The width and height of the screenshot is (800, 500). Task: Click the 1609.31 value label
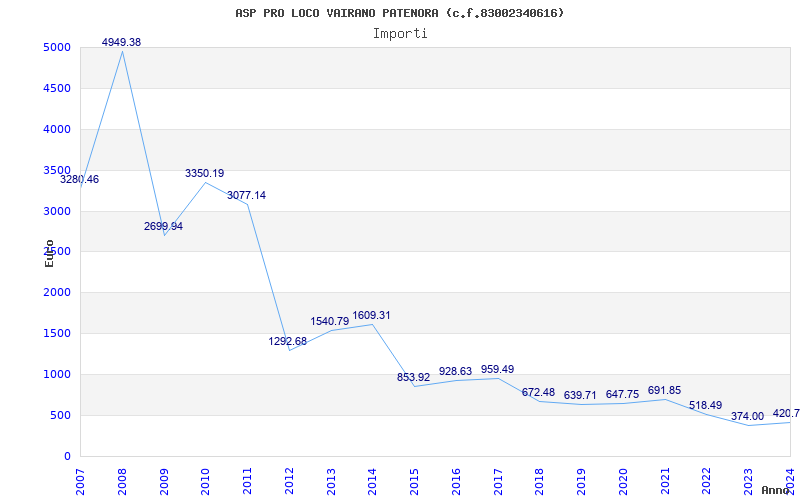point(371,316)
